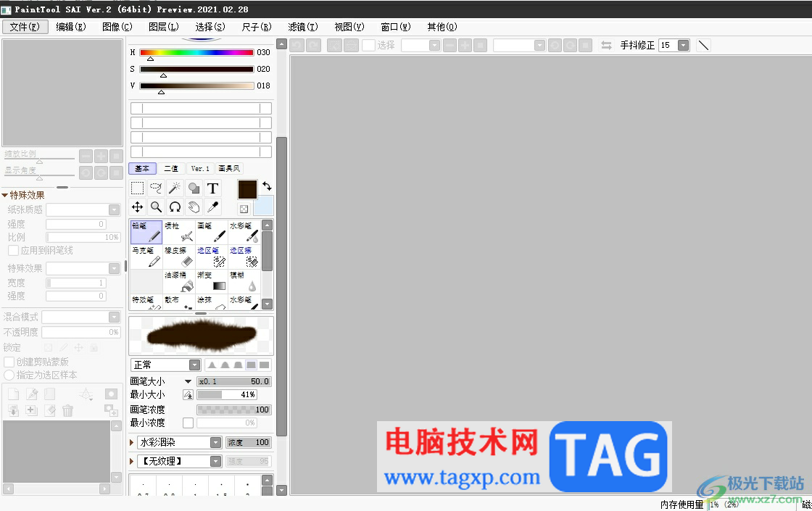Viewport: 812px width, 511px height.
Task: Open the 视图(V) menu
Action: [x=349, y=27]
